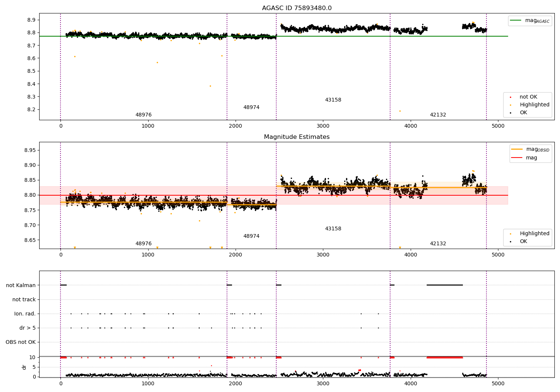Click the title 'AGASC ID 75893480.0'
The image size is (560, 392).
[x=296, y=8]
